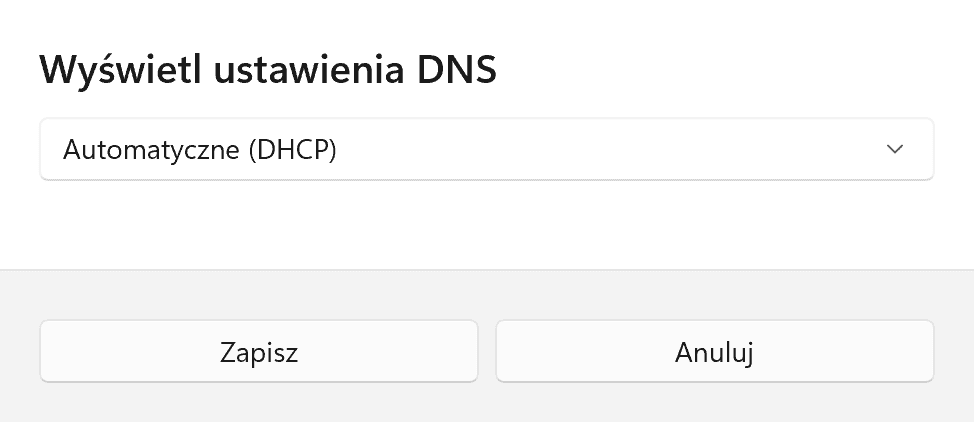The width and height of the screenshot is (974, 422).
Task: Select the Zapisz save button
Action: 259,351
